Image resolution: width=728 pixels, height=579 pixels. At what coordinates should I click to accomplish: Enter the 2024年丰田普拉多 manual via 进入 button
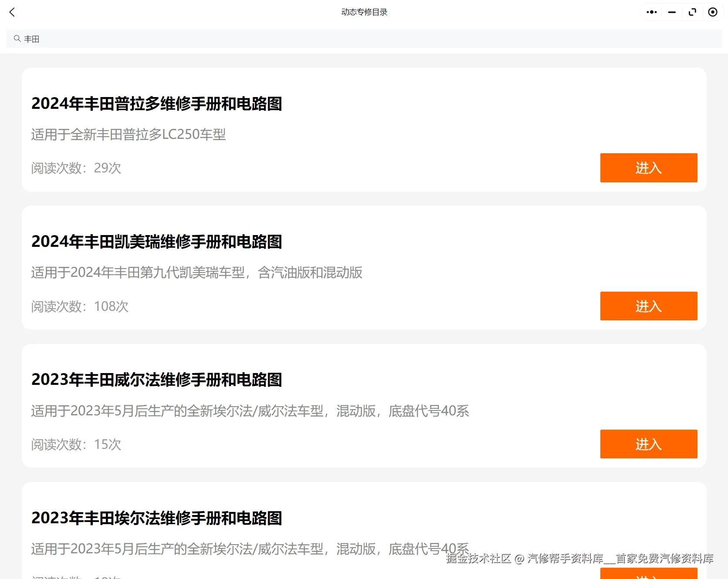[649, 168]
